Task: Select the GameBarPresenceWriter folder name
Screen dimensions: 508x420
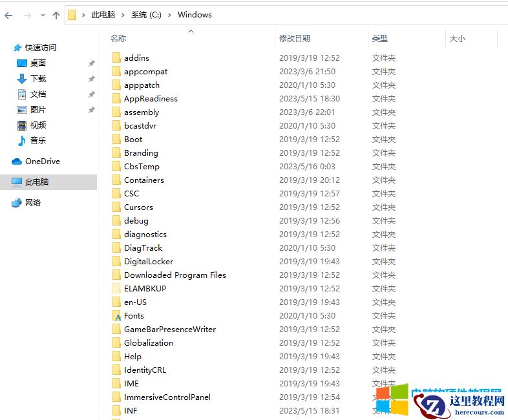Action: [x=170, y=330]
